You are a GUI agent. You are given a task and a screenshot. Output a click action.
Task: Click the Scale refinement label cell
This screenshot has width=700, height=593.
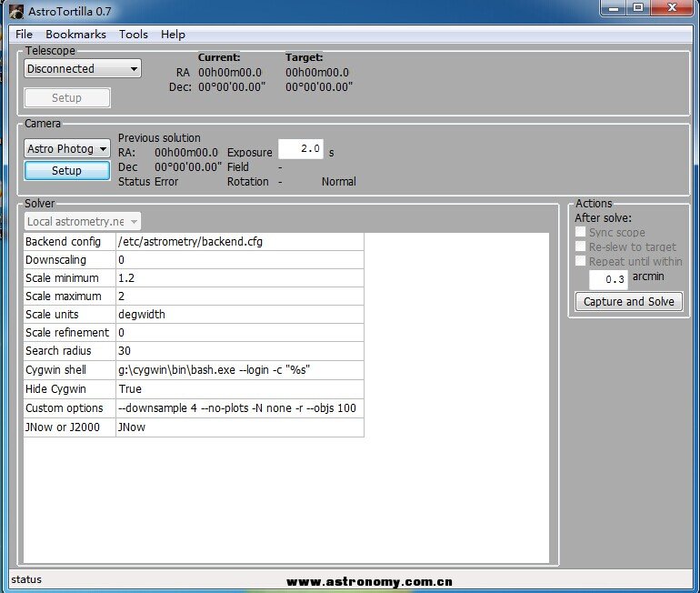69,333
